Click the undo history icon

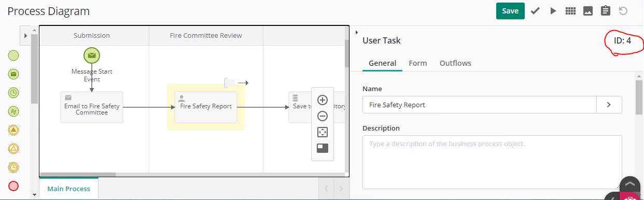(623, 11)
